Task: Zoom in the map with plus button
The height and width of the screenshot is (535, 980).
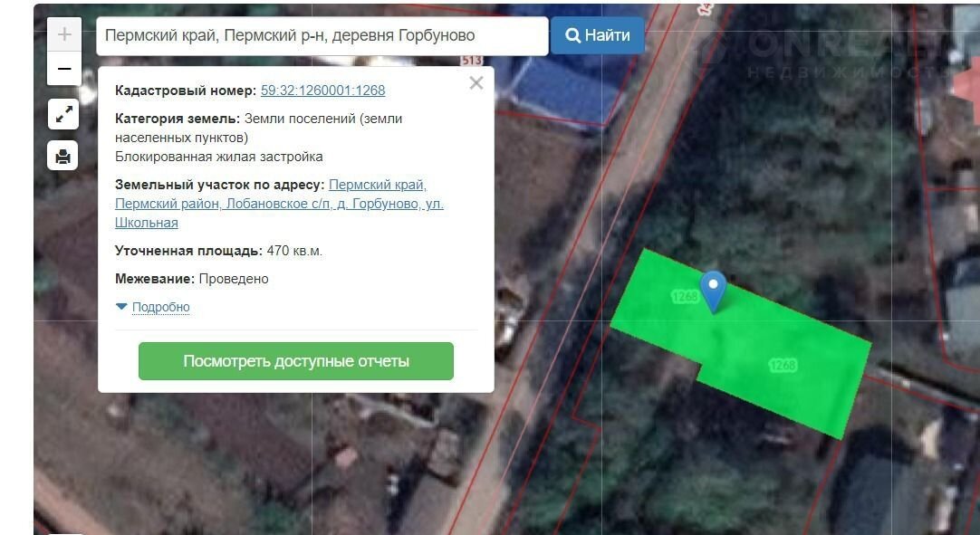Action: point(64,34)
